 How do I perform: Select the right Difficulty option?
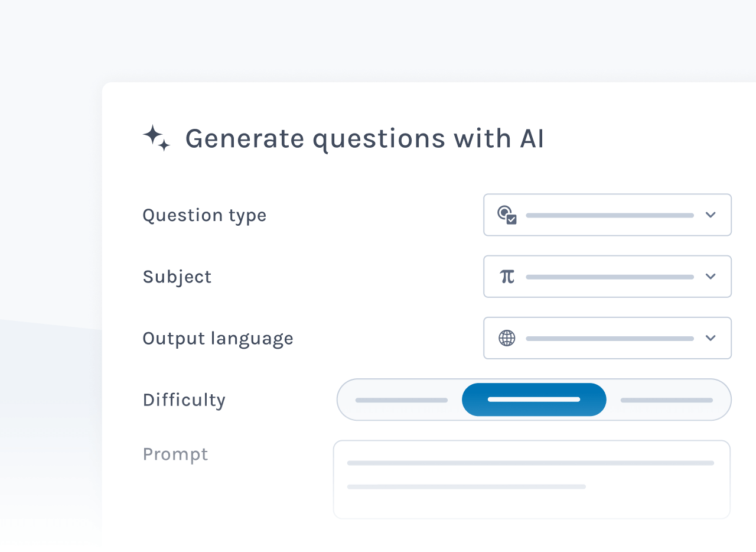[x=666, y=400]
